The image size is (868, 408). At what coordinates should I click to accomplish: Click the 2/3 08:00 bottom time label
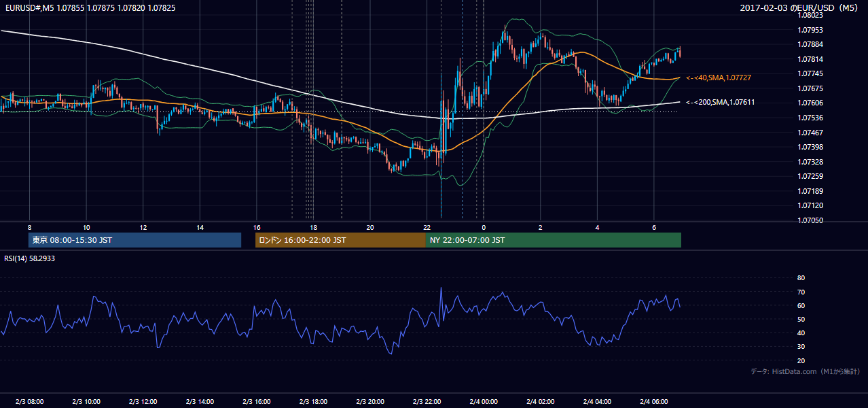click(29, 402)
